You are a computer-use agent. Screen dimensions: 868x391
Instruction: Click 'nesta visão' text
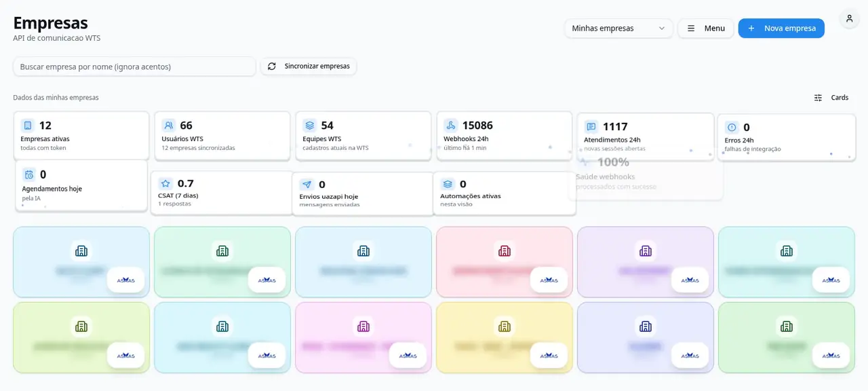pos(456,204)
